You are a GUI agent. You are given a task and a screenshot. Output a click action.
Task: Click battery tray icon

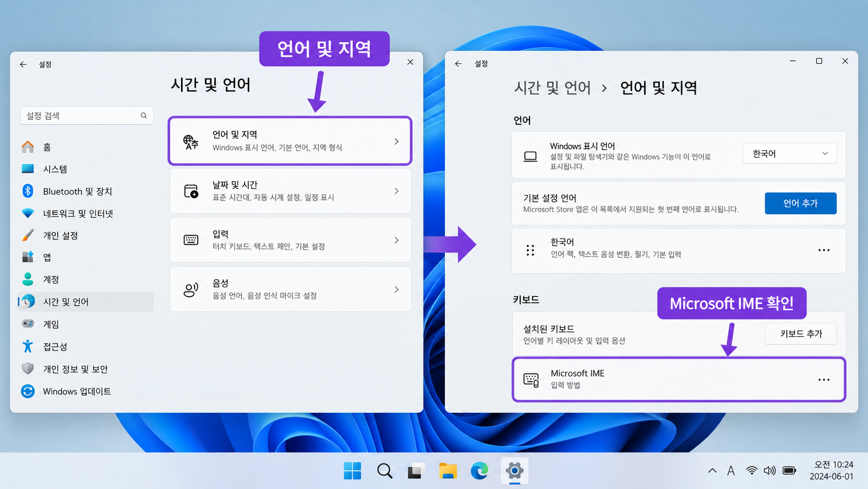click(790, 471)
